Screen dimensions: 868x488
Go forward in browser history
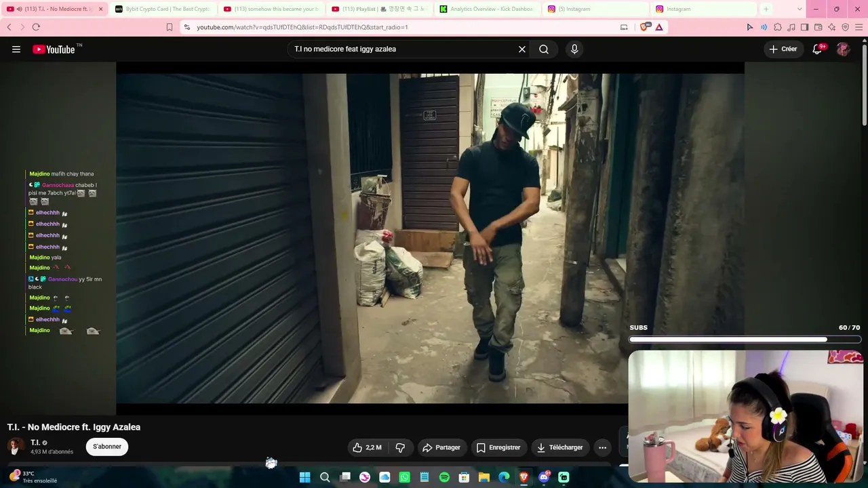(22, 27)
